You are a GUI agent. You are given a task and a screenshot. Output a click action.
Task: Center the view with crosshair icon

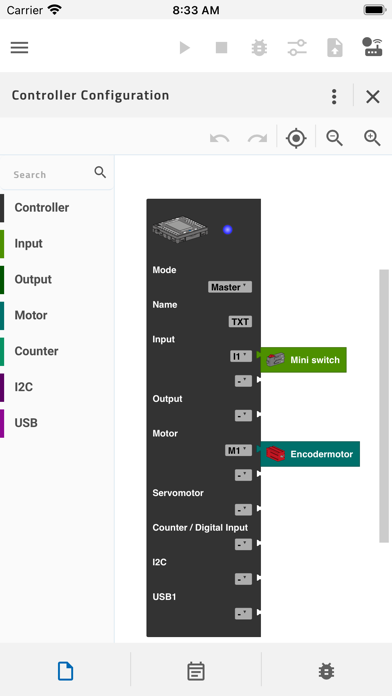[296, 138]
